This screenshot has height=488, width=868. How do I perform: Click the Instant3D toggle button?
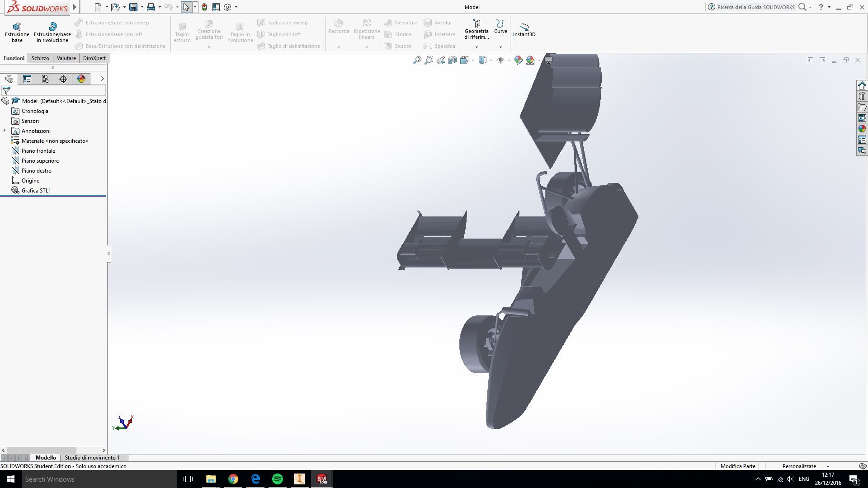pyautogui.click(x=524, y=29)
